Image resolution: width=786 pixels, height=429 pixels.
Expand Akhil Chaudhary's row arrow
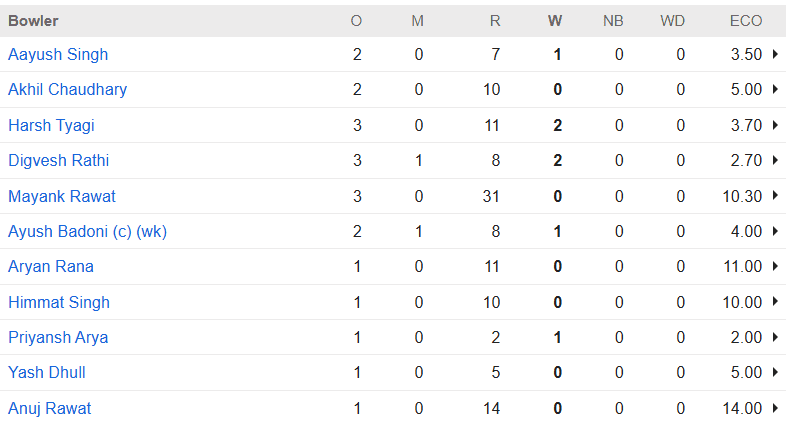click(x=775, y=90)
